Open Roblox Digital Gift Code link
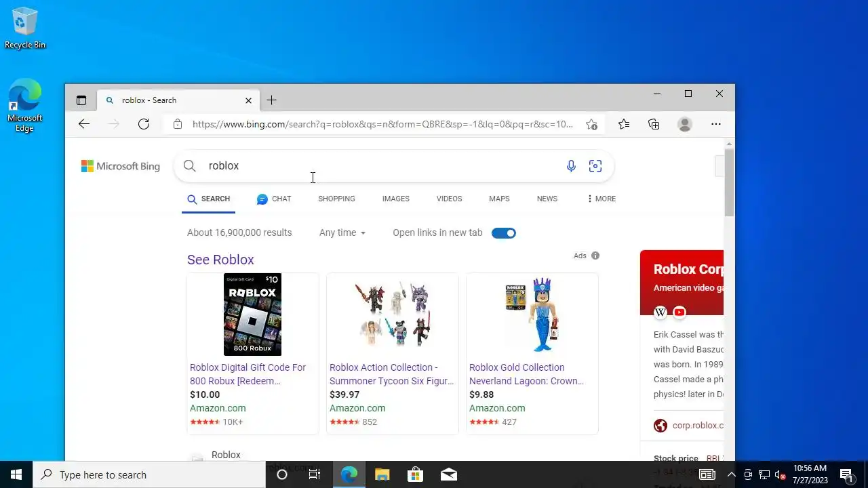The height and width of the screenshot is (488, 868). pos(248,374)
